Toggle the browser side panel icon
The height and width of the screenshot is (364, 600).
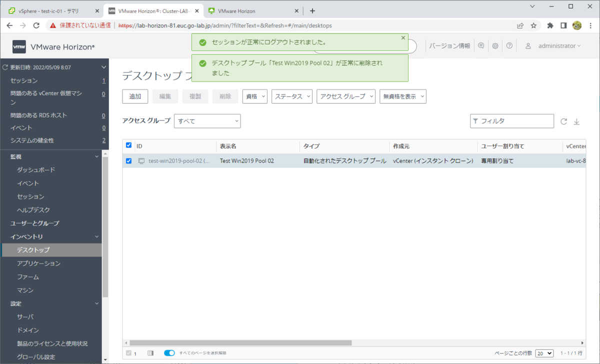click(563, 25)
